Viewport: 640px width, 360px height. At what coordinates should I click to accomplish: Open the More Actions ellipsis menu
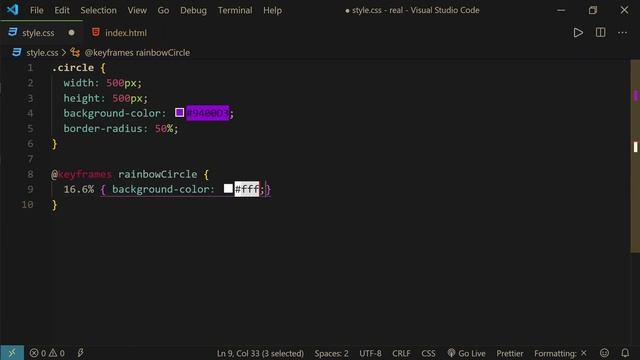click(x=622, y=33)
